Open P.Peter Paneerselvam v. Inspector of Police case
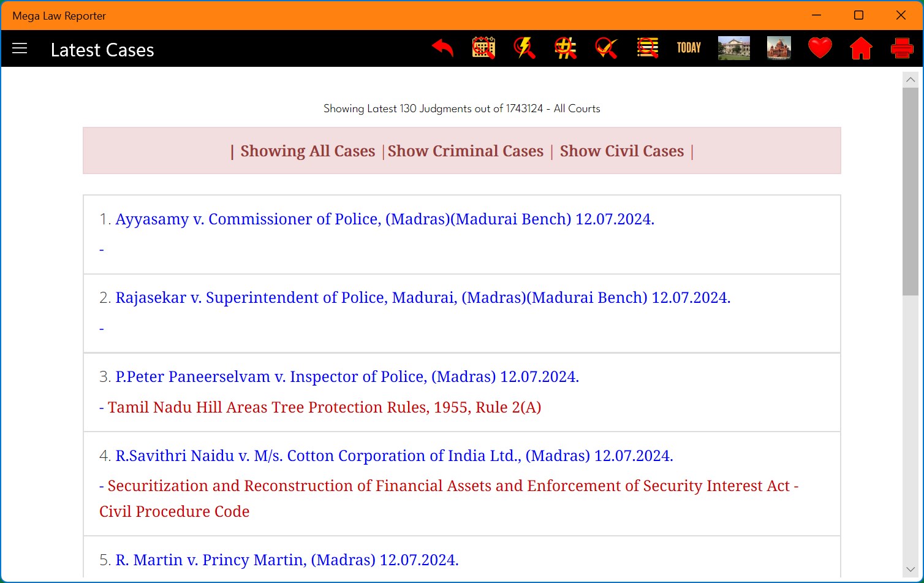 [x=347, y=377]
